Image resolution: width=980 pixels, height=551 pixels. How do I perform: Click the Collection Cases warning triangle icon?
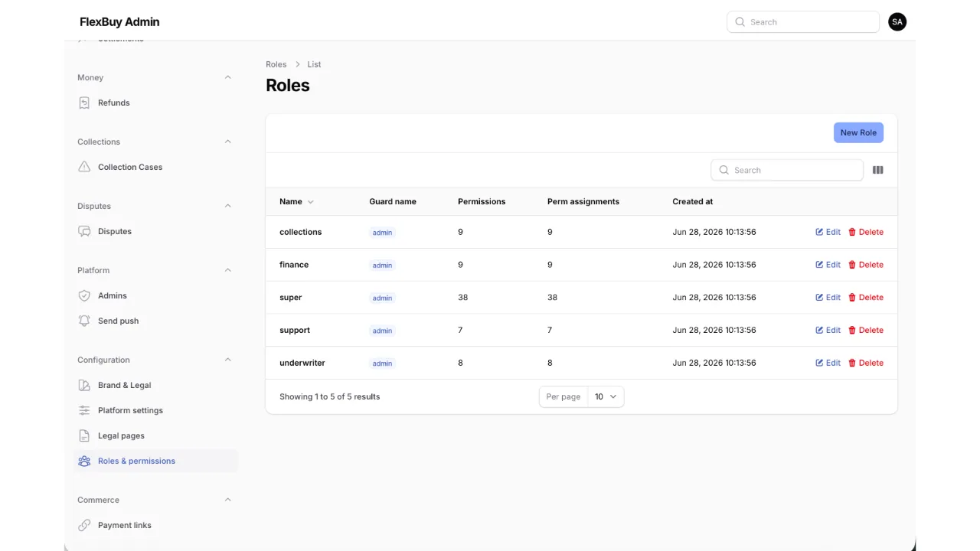pyautogui.click(x=84, y=167)
